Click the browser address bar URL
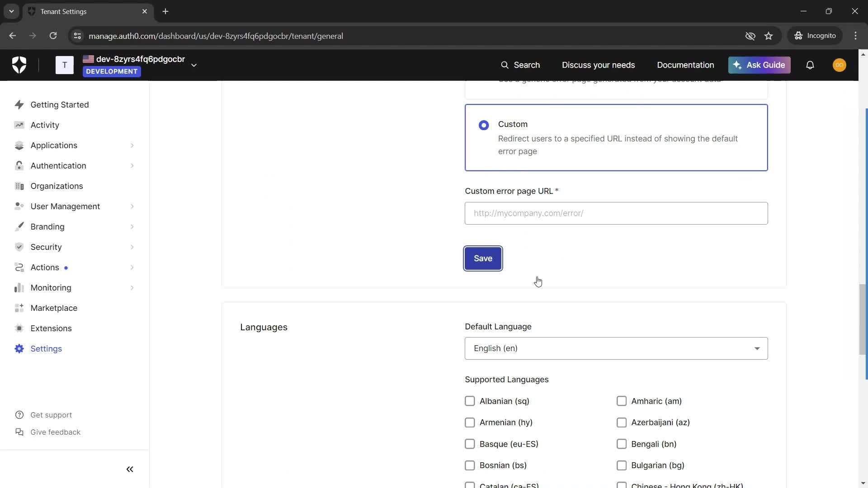Image resolution: width=868 pixels, height=488 pixels. [216, 36]
